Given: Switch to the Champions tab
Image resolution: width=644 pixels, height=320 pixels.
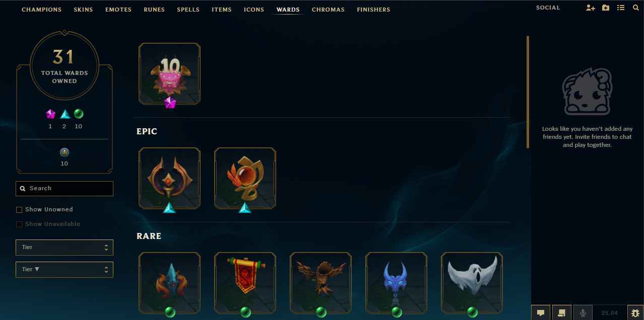Looking at the screenshot, I should [41, 10].
